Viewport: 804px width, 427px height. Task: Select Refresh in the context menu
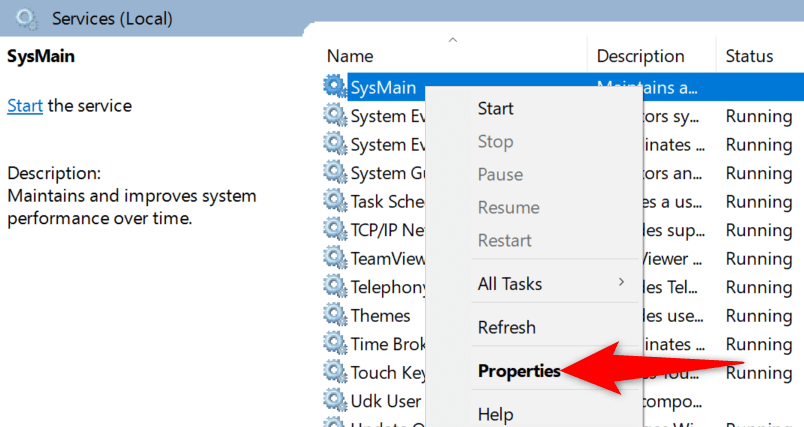tap(507, 327)
